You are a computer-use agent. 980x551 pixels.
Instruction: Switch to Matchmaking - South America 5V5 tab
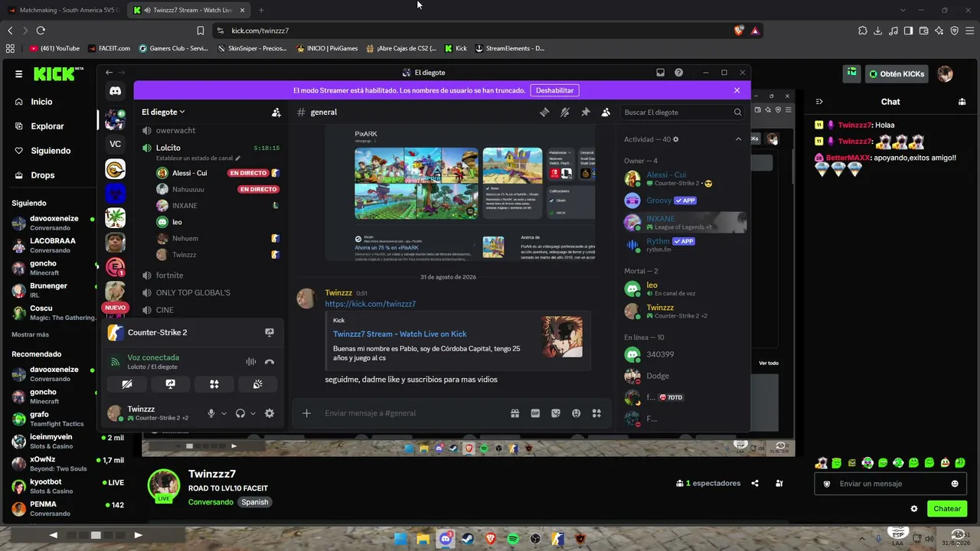63,10
